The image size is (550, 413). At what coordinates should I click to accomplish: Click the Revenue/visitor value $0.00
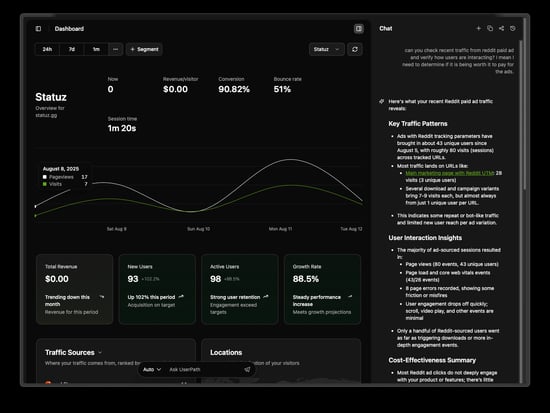tap(175, 89)
